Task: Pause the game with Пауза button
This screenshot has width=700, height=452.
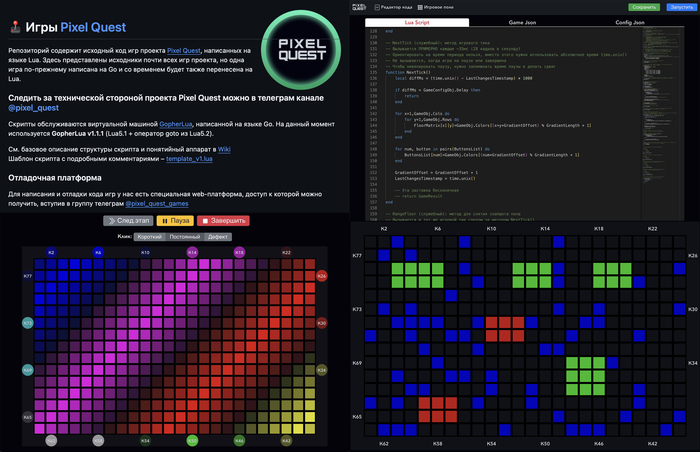Action: coord(176,221)
